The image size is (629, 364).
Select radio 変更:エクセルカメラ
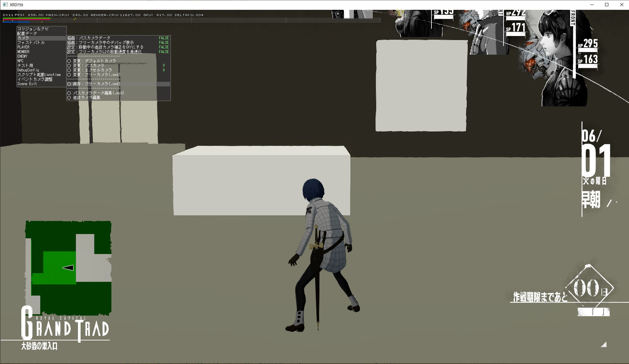pyautogui.click(x=69, y=70)
